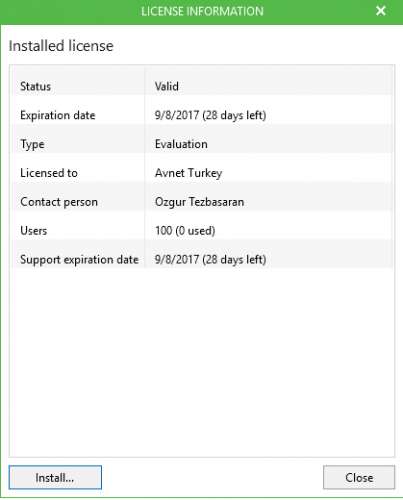Click the Evaluation license type value
The height and width of the screenshot is (500, 403).
point(181,144)
